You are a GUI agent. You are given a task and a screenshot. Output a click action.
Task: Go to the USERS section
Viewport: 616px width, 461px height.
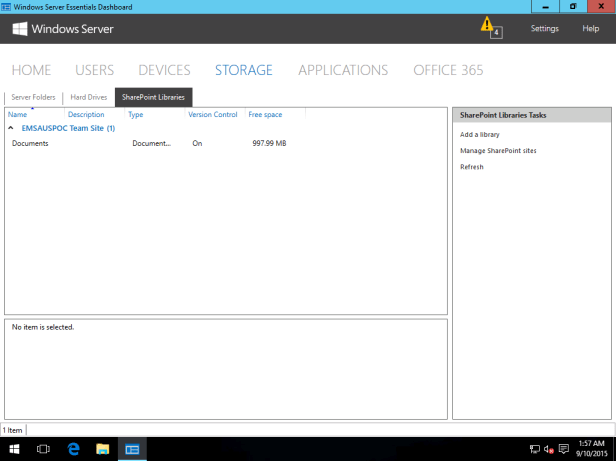(x=94, y=70)
